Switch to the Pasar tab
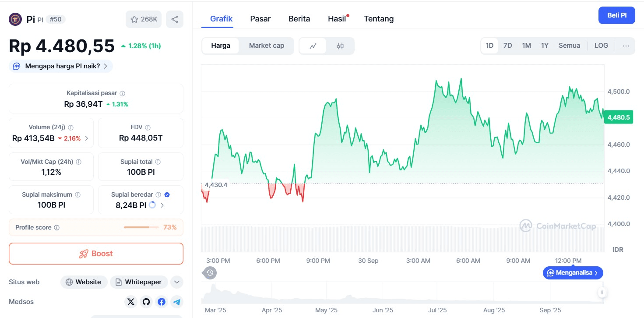644x318 pixels. [260, 18]
